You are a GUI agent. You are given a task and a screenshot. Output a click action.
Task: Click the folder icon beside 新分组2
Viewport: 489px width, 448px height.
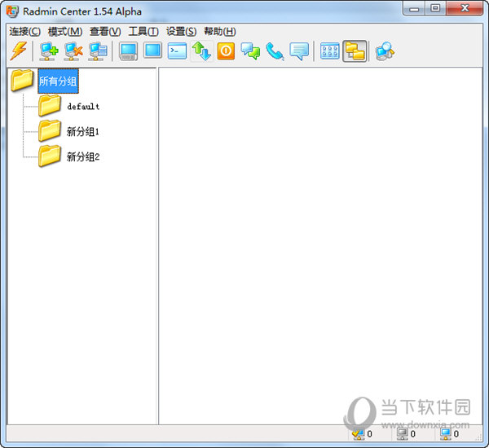pyautogui.click(x=50, y=156)
